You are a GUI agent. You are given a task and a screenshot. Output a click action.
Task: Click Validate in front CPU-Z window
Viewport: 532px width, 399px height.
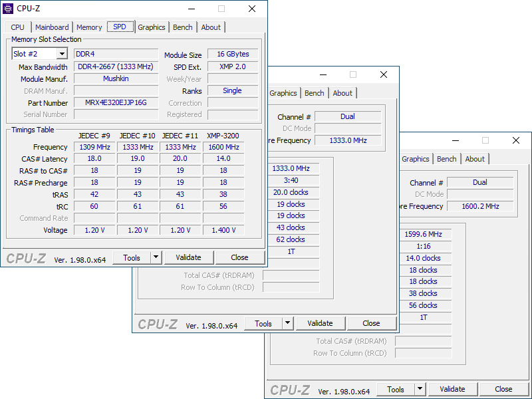[x=189, y=257]
